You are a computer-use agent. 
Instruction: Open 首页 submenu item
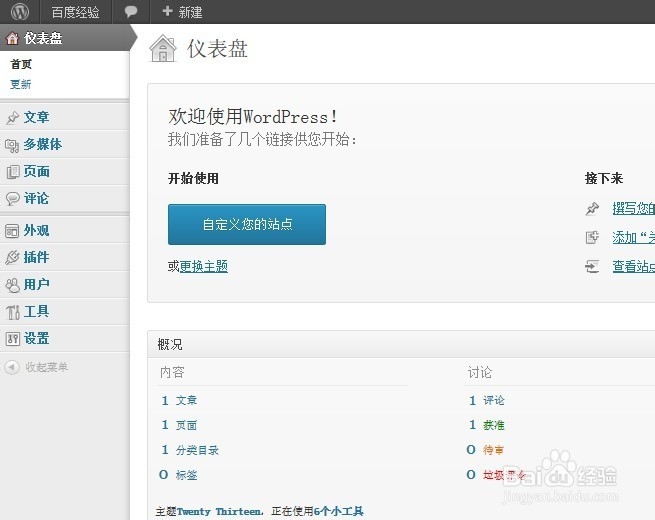21,64
